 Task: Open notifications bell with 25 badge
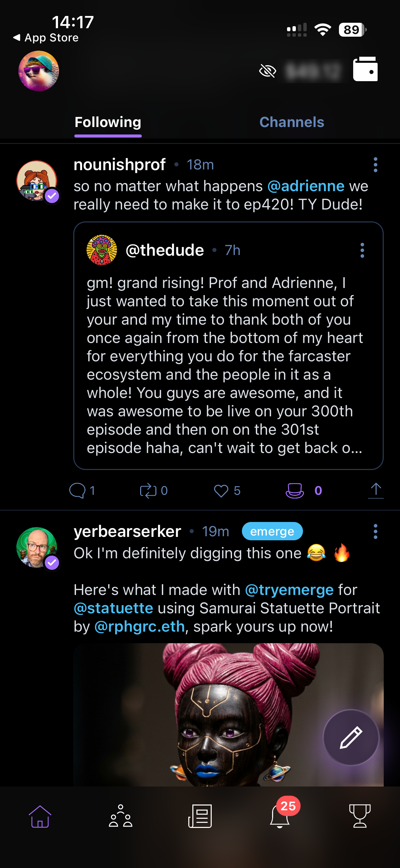coord(280,816)
